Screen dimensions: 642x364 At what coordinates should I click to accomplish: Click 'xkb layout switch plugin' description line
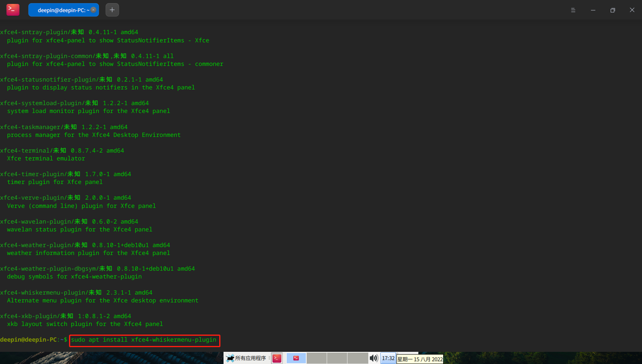coord(85,324)
